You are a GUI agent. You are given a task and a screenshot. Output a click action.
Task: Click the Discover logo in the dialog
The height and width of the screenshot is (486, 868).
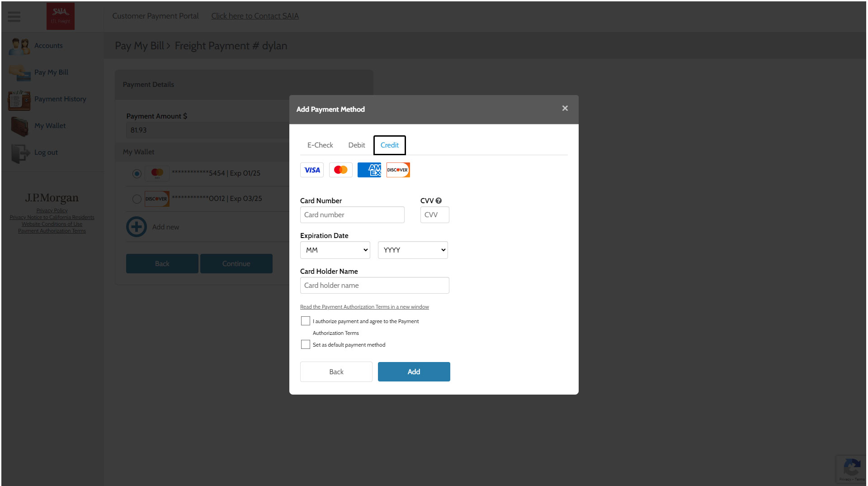click(398, 170)
